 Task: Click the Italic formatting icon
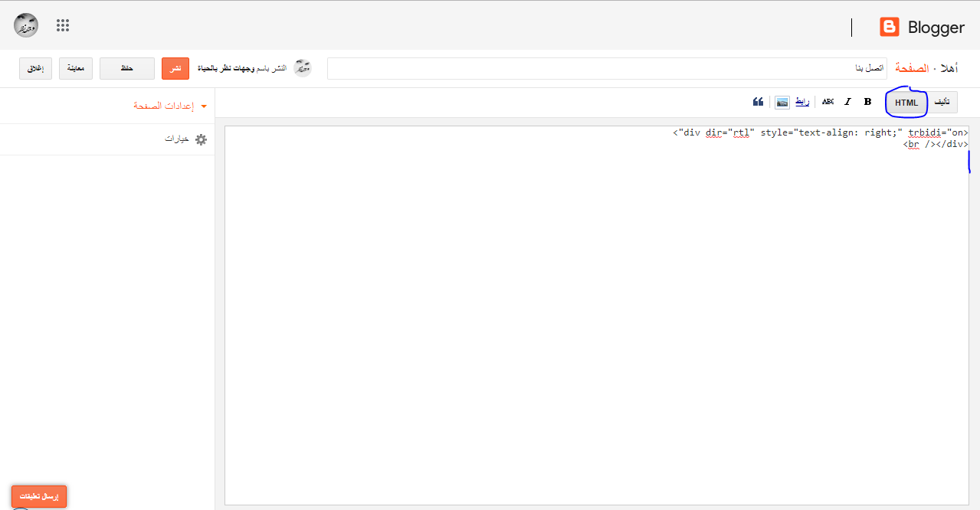(x=847, y=102)
